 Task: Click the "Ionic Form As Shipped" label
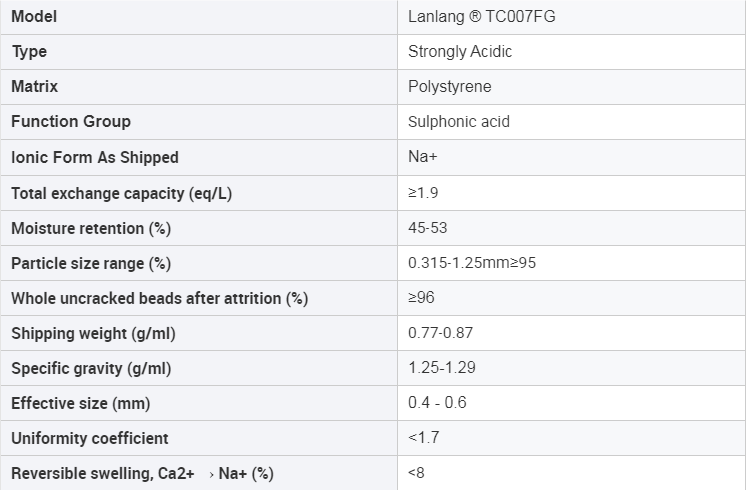click(x=95, y=157)
